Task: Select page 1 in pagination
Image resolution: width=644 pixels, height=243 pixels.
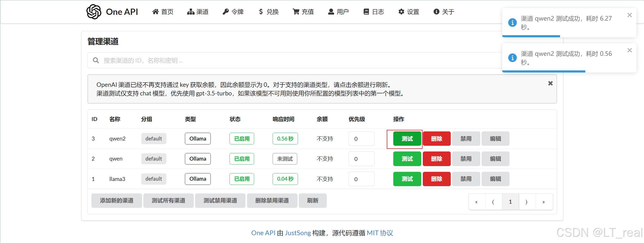Action: pyautogui.click(x=510, y=202)
